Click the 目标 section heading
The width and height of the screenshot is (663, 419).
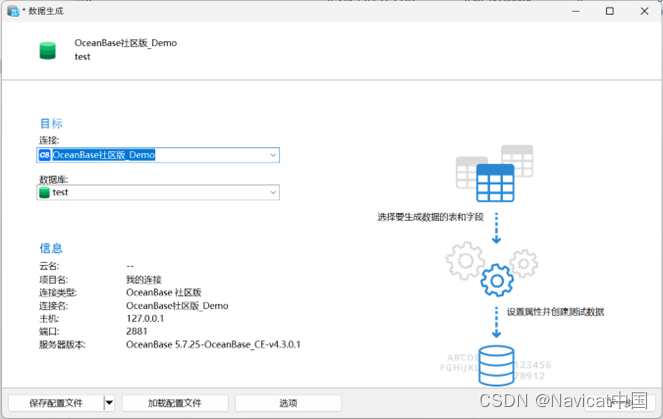51,123
